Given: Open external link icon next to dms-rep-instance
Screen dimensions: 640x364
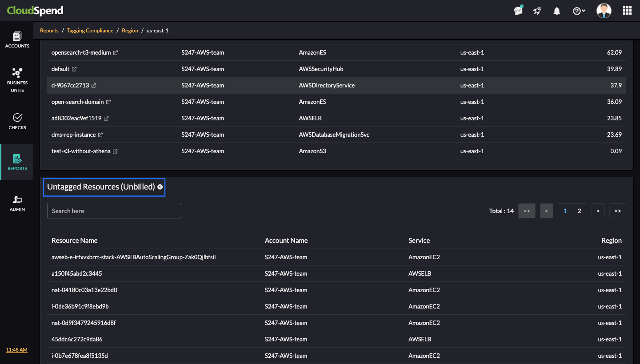Looking at the screenshot, I should [x=100, y=135].
